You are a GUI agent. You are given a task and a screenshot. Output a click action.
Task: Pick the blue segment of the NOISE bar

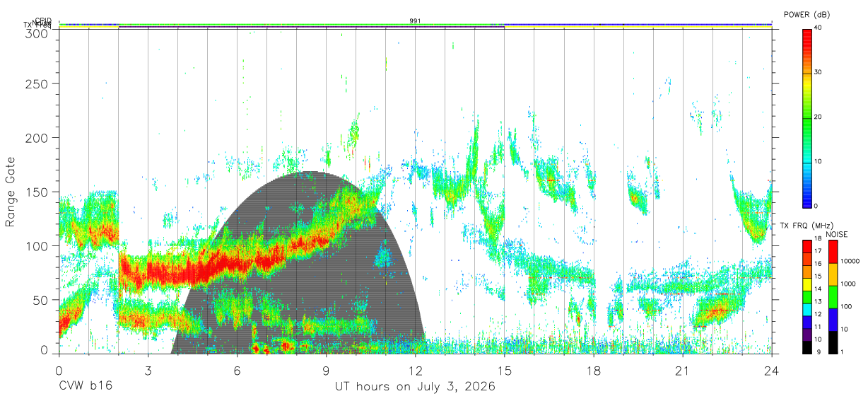[x=833, y=320]
